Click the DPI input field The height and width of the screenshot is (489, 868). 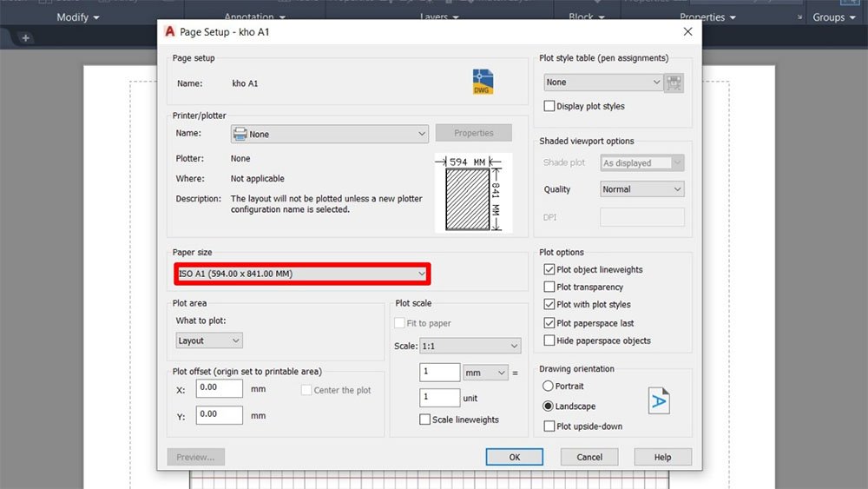pyautogui.click(x=642, y=217)
